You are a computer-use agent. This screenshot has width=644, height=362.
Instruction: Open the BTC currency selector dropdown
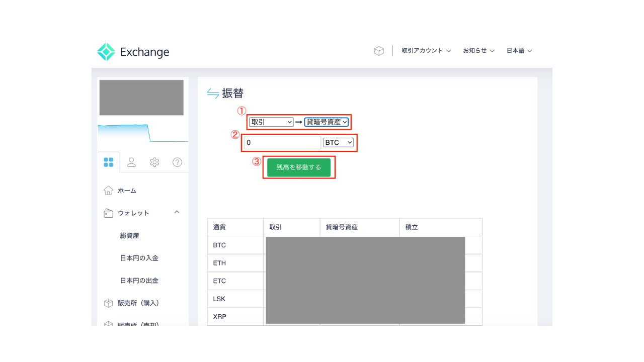pos(338,142)
